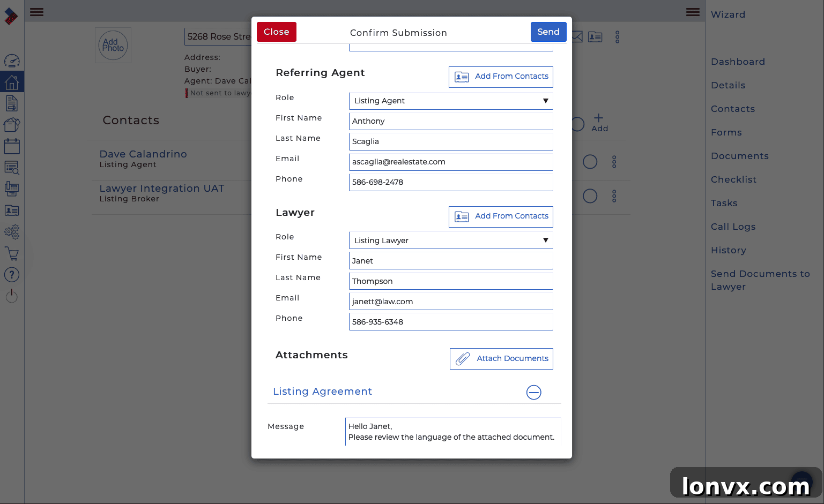Viewport: 824px width, 504px height.
Task: Click the power logout icon in left sidebar
Action: 12,296
